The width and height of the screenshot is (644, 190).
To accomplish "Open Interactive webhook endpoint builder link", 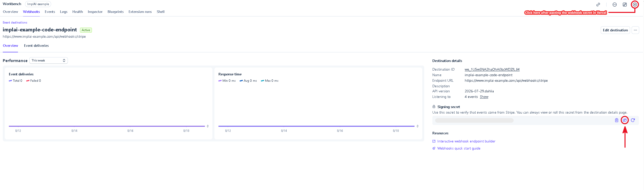I will point(466,141).
